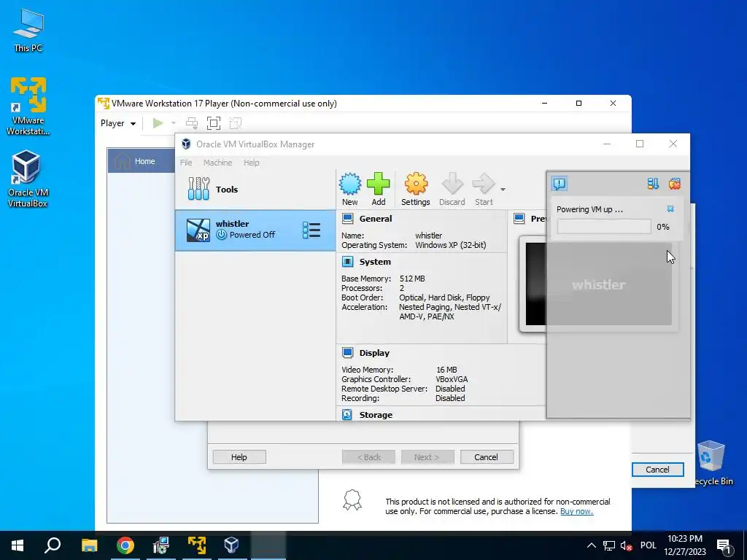Cancel the Powering VM up notification
The image size is (747, 560).
(670, 209)
